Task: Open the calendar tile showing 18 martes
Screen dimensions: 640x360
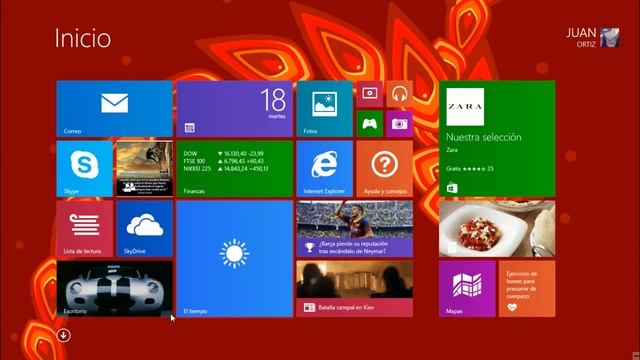Action: pyautogui.click(x=235, y=109)
